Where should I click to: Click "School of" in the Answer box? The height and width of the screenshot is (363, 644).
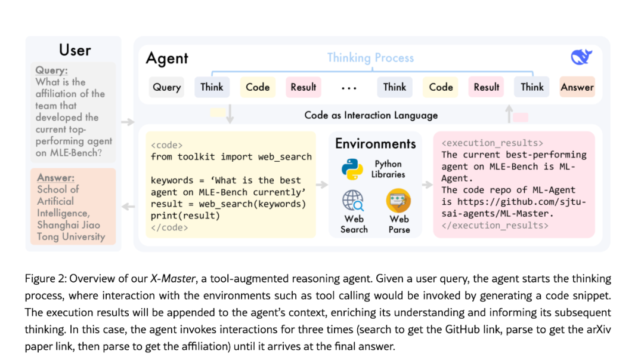pos(58,189)
